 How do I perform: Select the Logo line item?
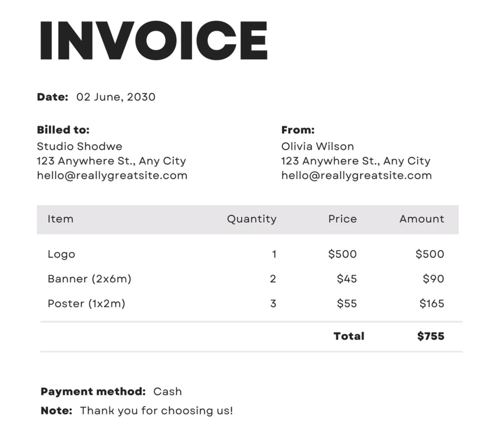pos(61,254)
